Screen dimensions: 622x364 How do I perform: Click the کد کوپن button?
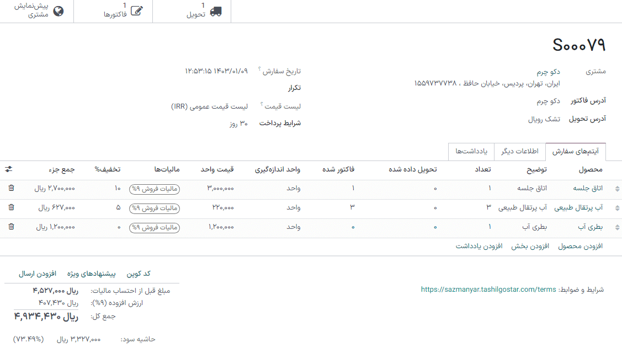[x=137, y=274]
